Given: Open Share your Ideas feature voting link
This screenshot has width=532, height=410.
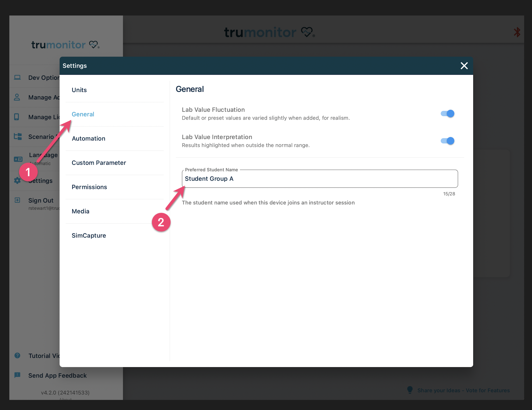Looking at the screenshot, I should point(463,391).
